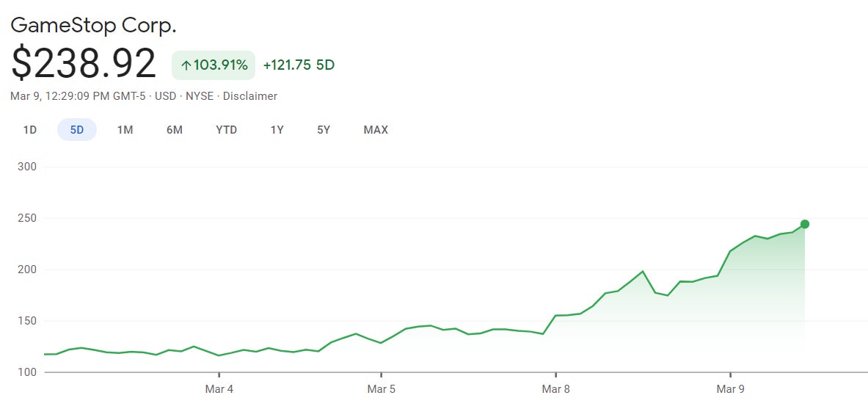
Task: Click the +121.75 5D change text
Action: tap(299, 65)
